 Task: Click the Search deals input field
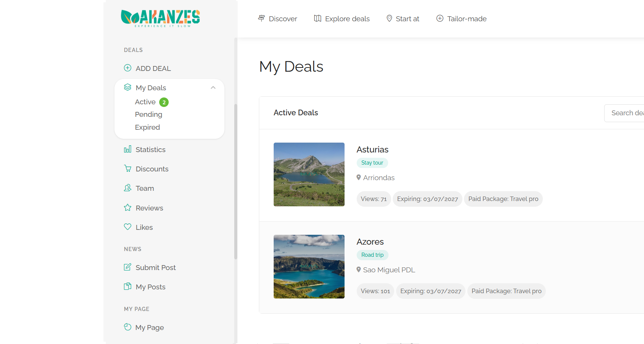coord(624,113)
